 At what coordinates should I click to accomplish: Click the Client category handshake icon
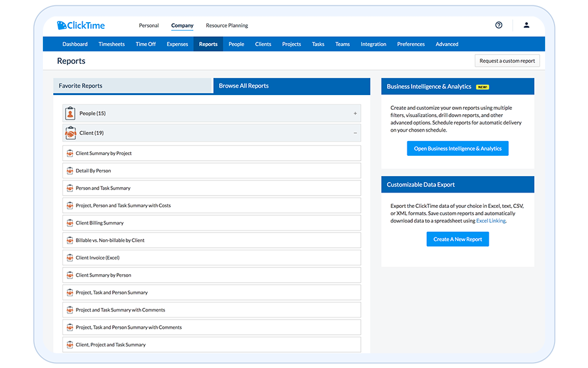pos(70,133)
